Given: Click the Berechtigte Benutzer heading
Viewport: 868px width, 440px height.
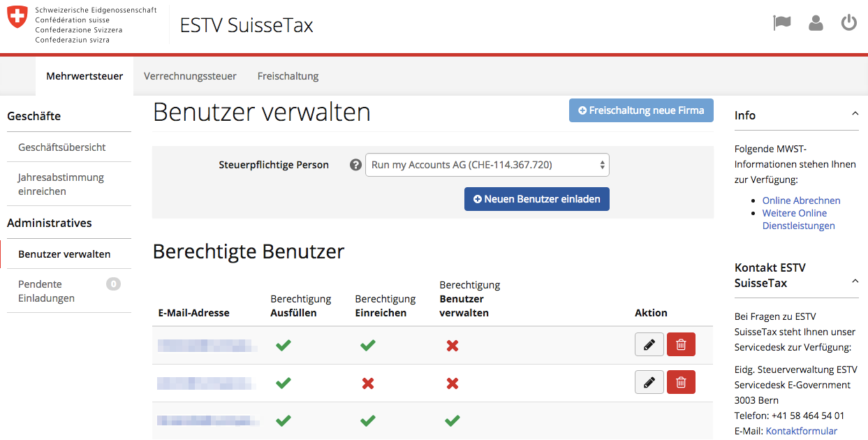Looking at the screenshot, I should point(249,251).
